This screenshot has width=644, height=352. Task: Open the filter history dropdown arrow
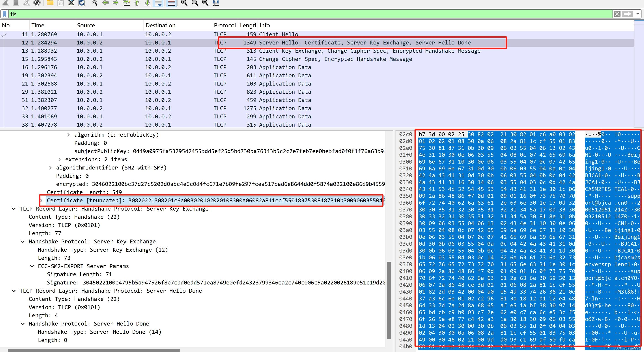[638, 14]
